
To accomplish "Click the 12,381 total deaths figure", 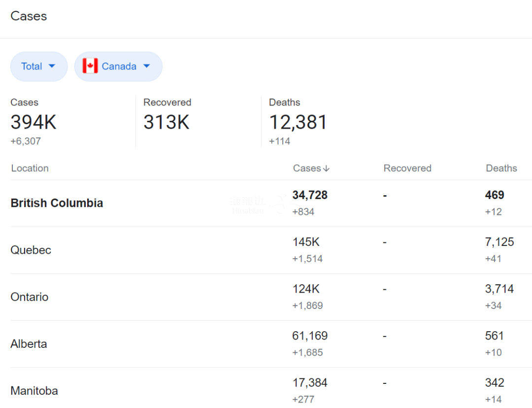I will pyautogui.click(x=298, y=122).
